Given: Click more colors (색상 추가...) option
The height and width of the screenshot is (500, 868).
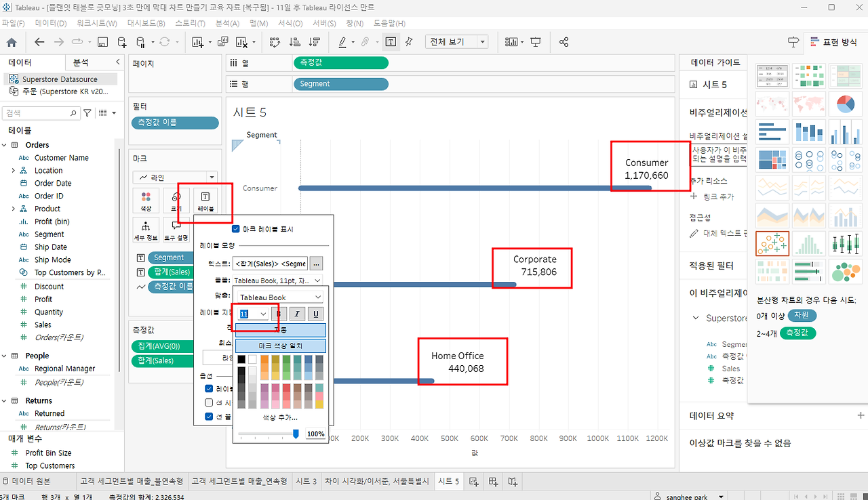Looking at the screenshot, I should (x=281, y=417).
